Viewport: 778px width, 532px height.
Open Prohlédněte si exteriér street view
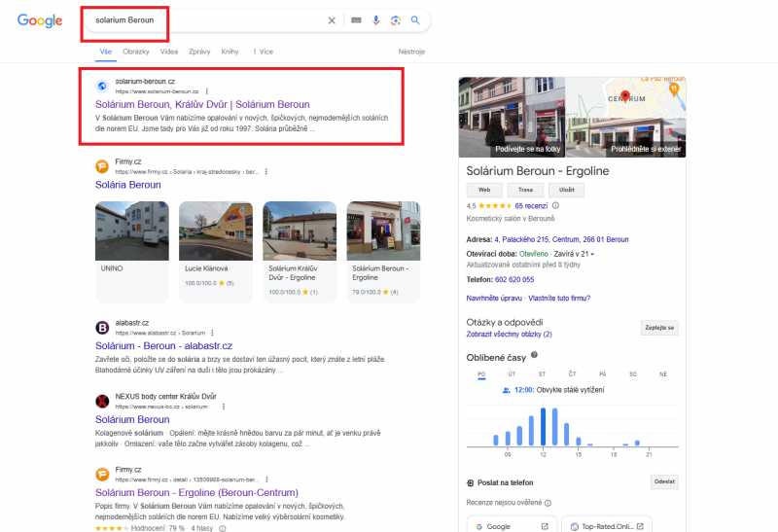pos(626,138)
